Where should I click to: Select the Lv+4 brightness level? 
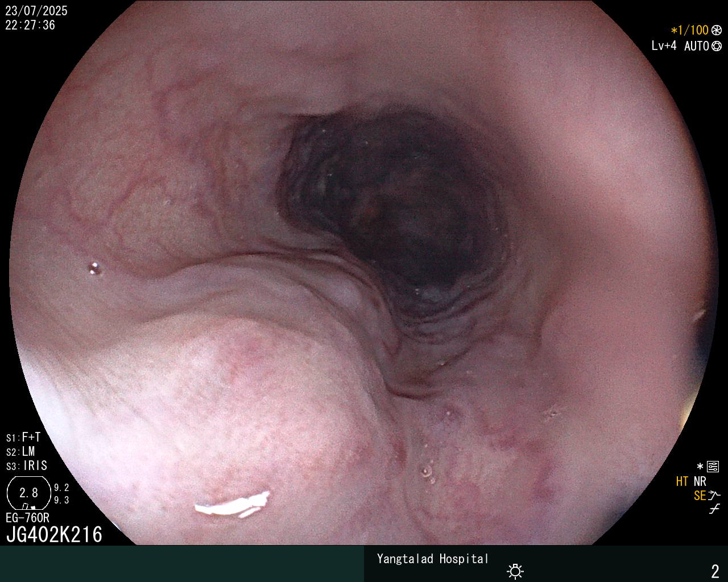[x=664, y=46]
